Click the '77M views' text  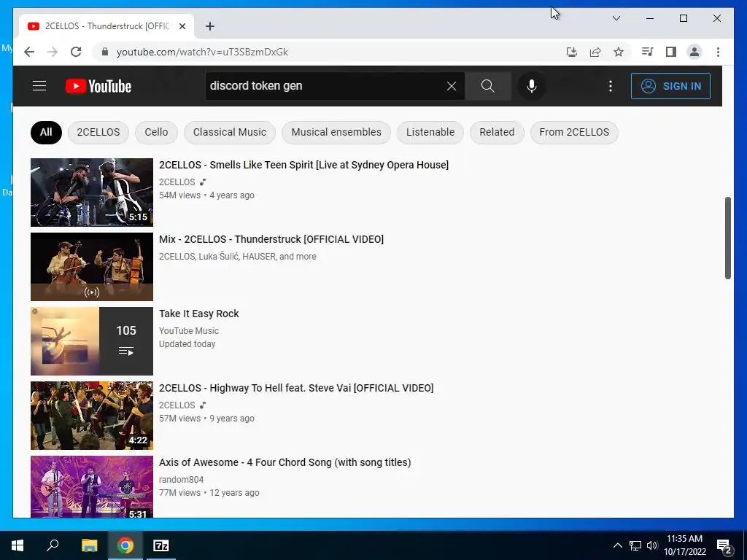[x=179, y=493]
